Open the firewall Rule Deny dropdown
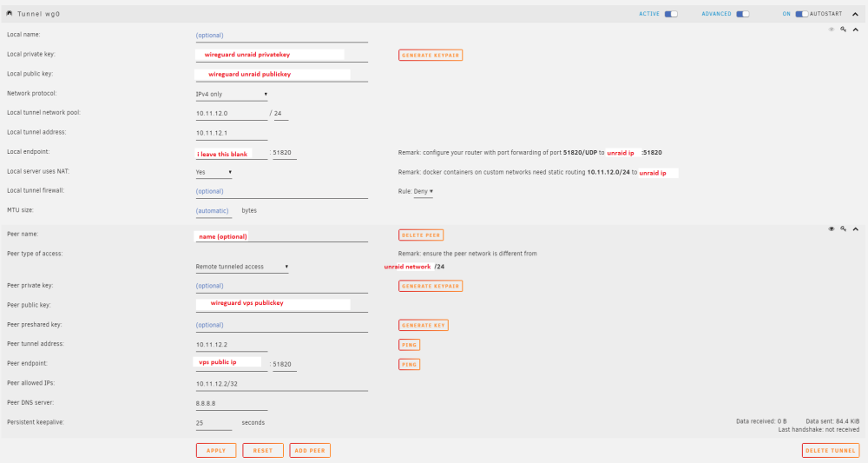The image size is (868, 463). 423,192
